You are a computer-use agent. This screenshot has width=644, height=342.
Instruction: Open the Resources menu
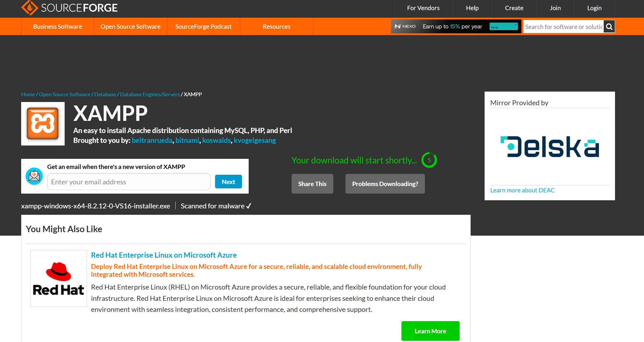tap(276, 27)
